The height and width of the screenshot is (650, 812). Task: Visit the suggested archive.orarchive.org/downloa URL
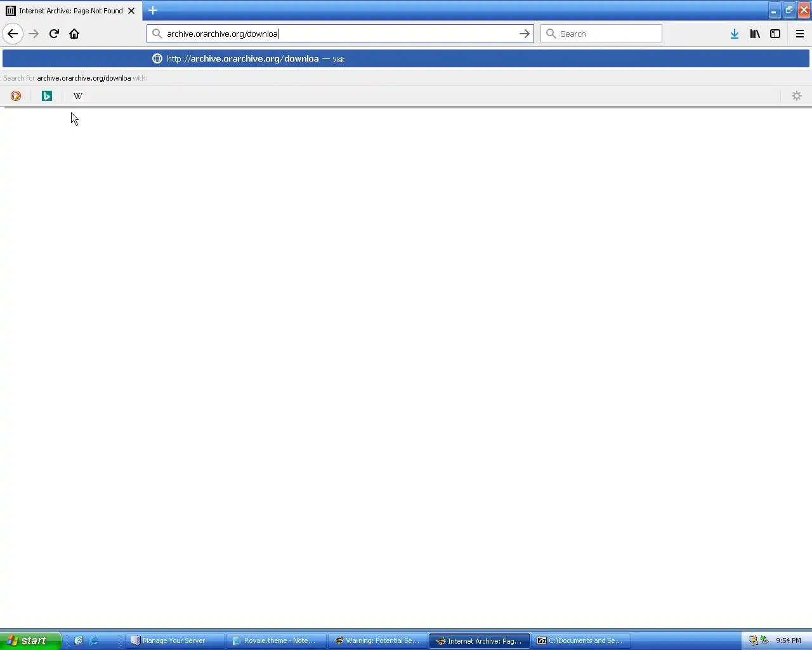pyautogui.click(x=406, y=58)
